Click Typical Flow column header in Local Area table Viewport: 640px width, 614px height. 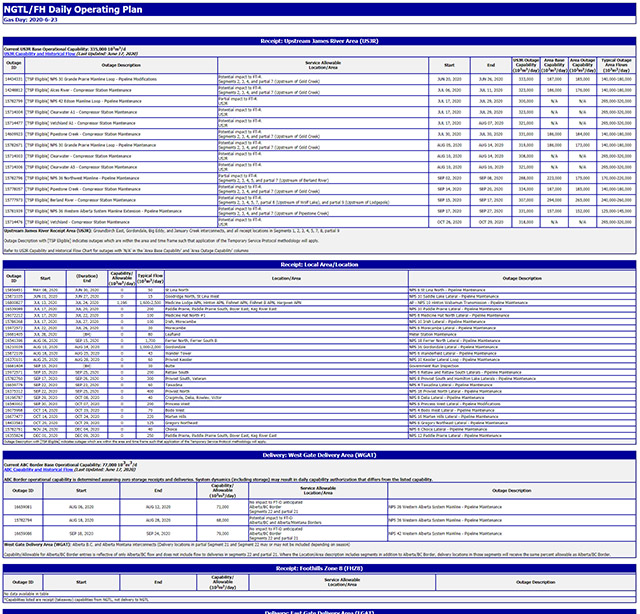click(150, 278)
